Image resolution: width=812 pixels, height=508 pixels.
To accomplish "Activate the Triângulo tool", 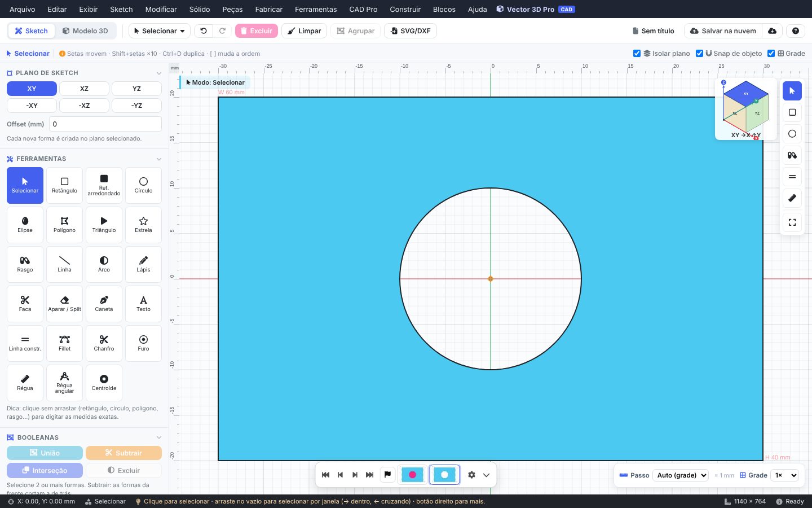I will point(104,225).
